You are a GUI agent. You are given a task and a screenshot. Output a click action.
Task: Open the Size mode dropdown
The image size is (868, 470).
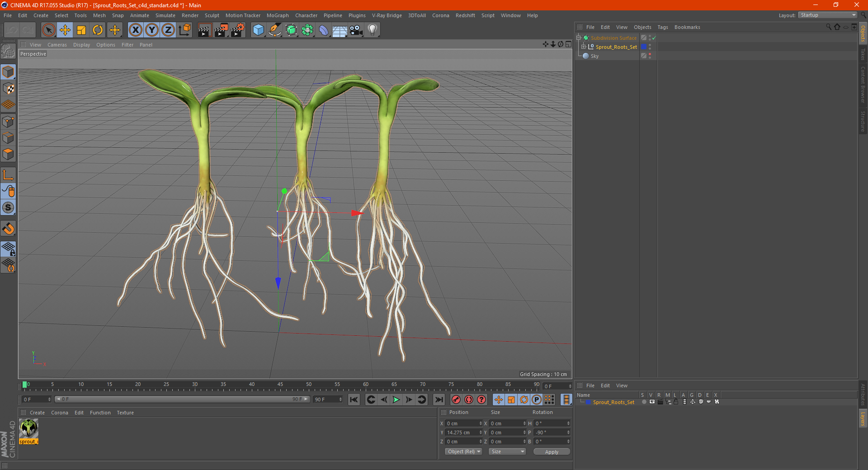coord(507,451)
